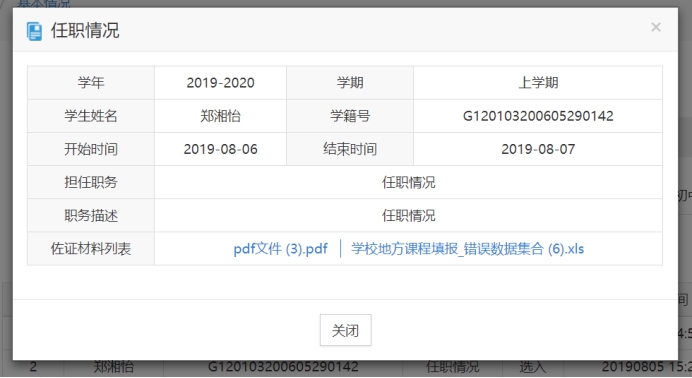Click the 结束时间 label cell
Screen dimensions: 692x378
[x=350, y=149]
